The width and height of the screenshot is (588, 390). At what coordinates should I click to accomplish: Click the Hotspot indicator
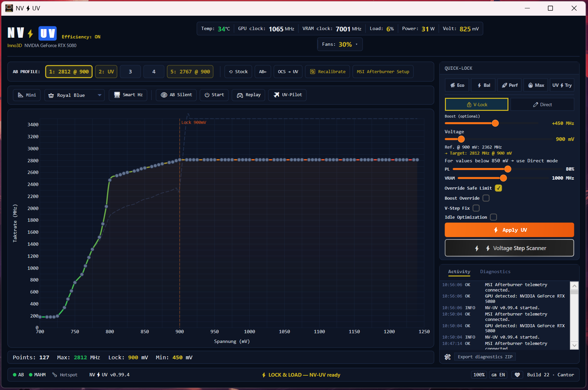(x=65, y=375)
